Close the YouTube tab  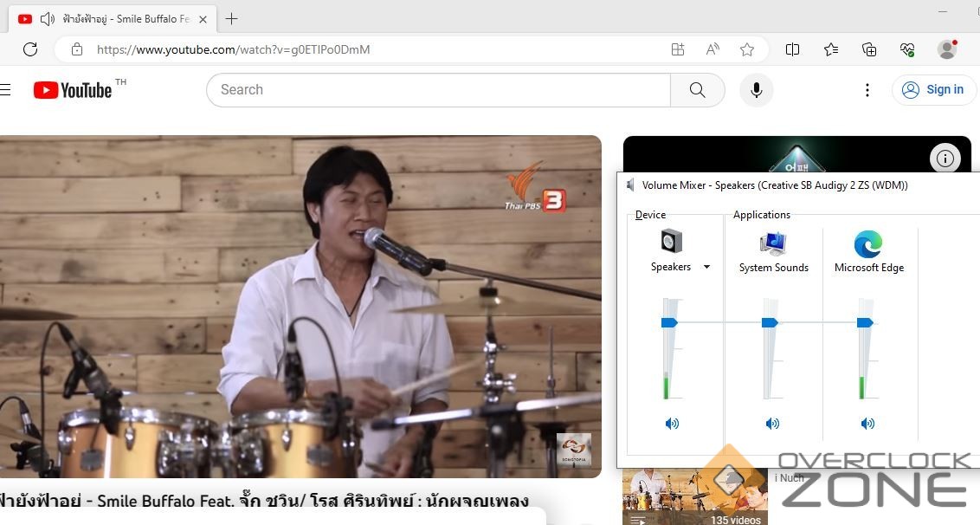pos(203,19)
